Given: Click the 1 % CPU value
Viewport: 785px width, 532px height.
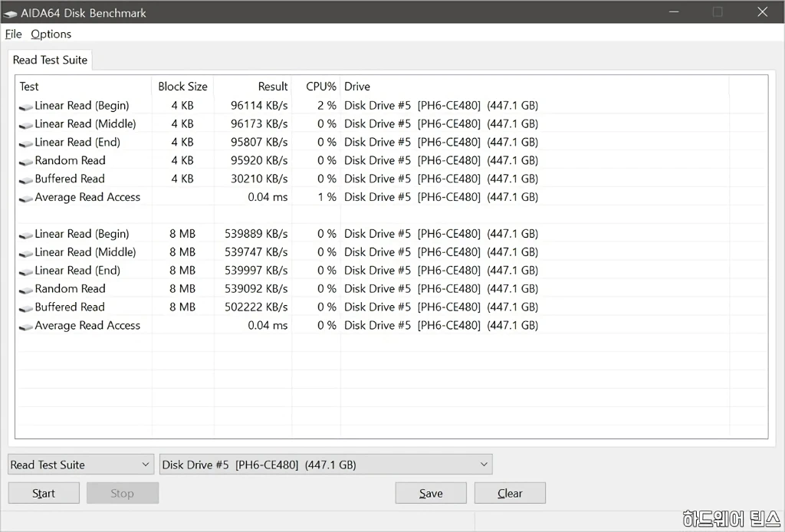Looking at the screenshot, I should tap(327, 197).
